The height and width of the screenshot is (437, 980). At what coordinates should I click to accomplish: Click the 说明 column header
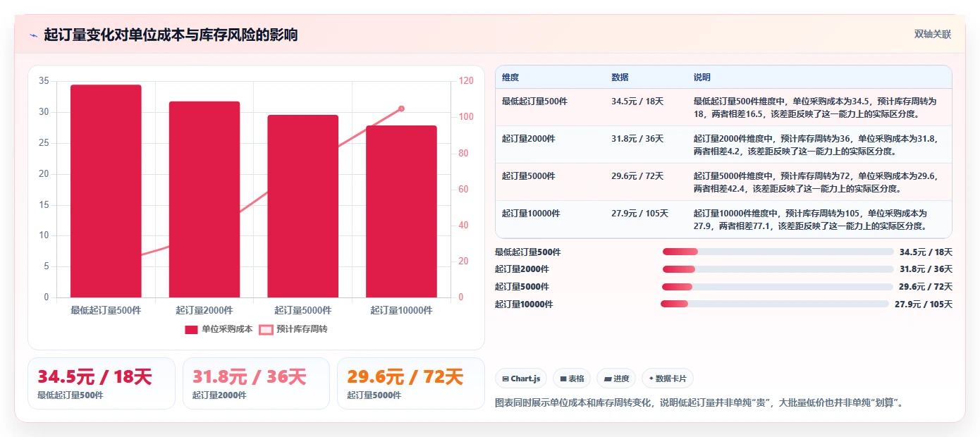(702, 78)
